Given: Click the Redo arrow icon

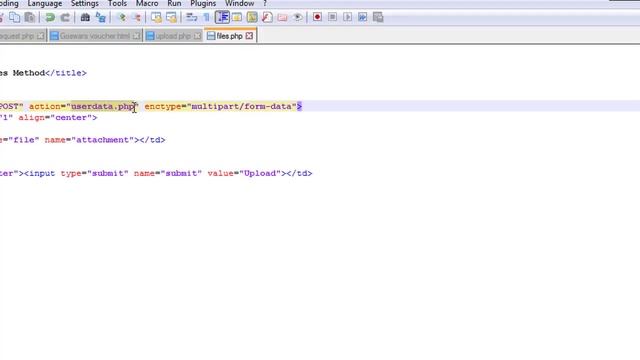Looking at the screenshot, I should pyautogui.click(x=65, y=17).
